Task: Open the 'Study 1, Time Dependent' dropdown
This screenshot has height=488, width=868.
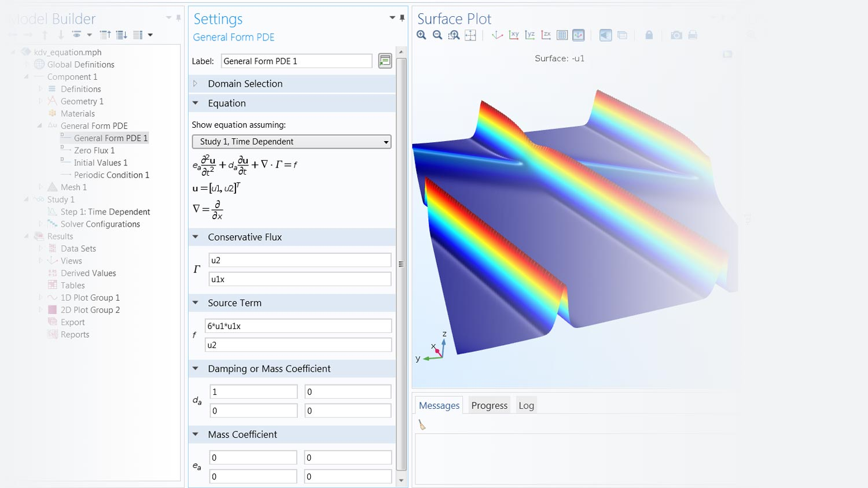Action: pyautogui.click(x=292, y=142)
